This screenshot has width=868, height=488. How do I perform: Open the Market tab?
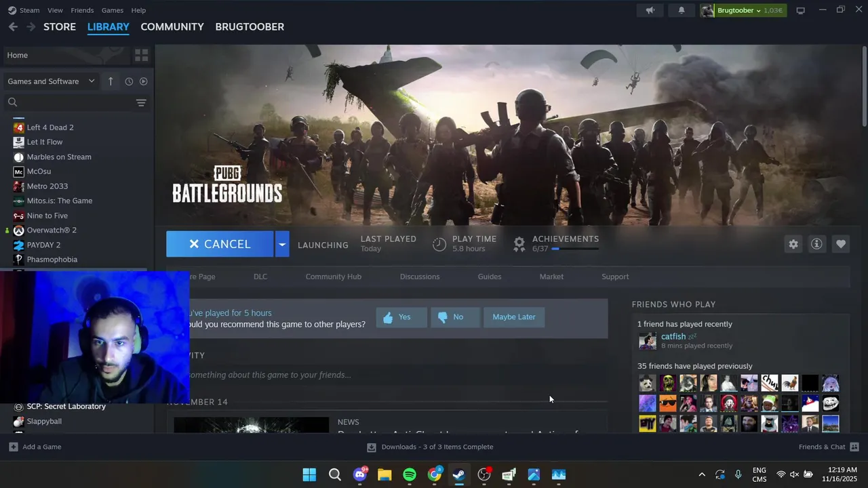point(551,277)
